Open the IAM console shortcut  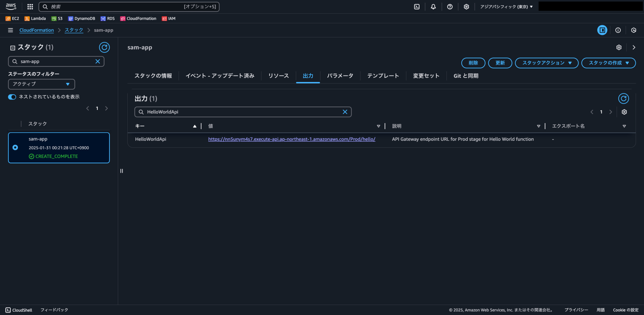click(169, 18)
